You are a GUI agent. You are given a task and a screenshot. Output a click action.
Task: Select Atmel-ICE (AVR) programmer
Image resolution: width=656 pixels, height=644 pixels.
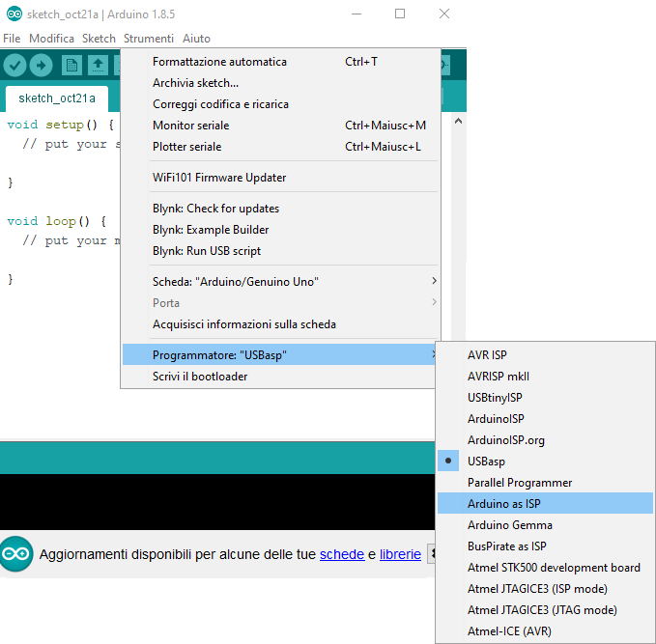tap(545, 631)
